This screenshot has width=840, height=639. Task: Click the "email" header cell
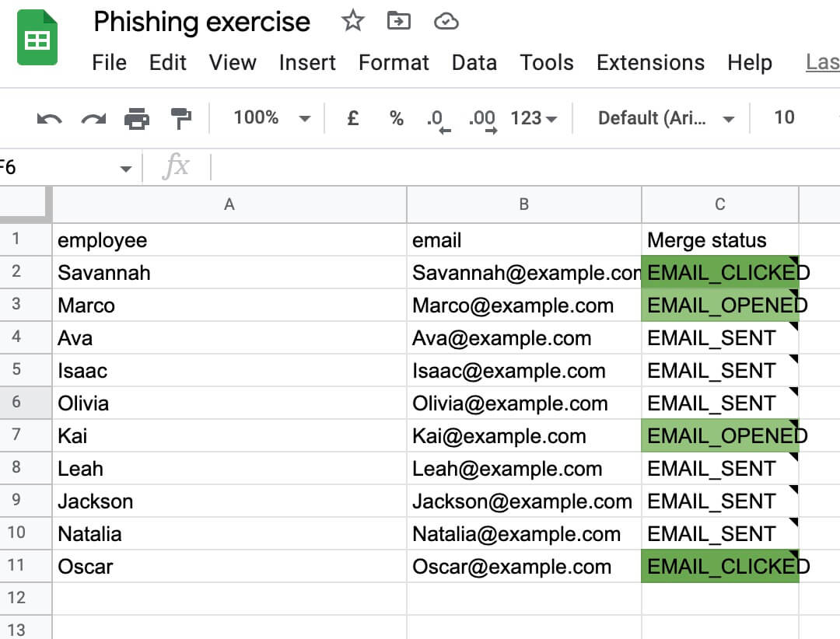coord(524,240)
